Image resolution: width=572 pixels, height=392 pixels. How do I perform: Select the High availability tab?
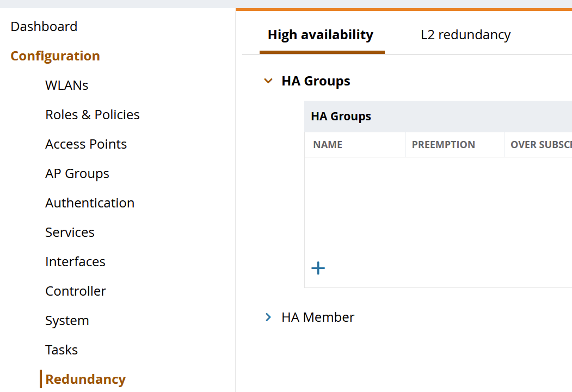pos(321,35)
